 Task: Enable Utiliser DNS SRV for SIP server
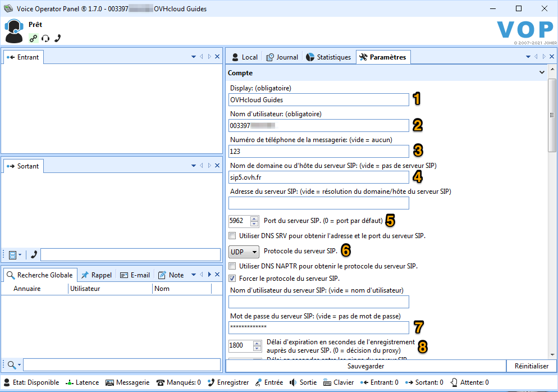click(x=232, y=235)
